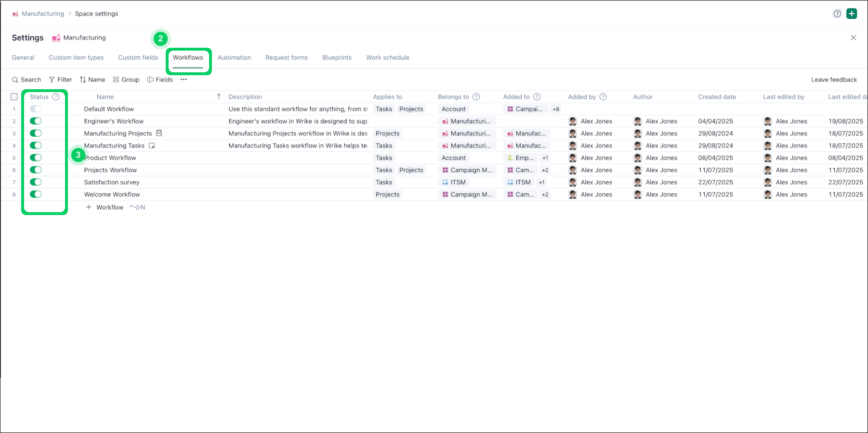The height and width of the screenshot is (433, 868).
Task: Open the Custom fields tab
Action: coord(138,57)
